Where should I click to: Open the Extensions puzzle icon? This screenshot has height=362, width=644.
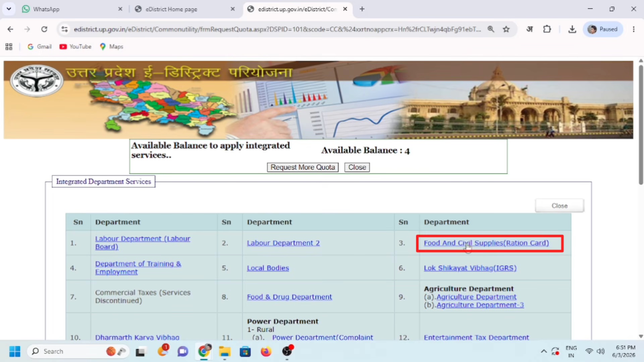[x=547, y=29]
